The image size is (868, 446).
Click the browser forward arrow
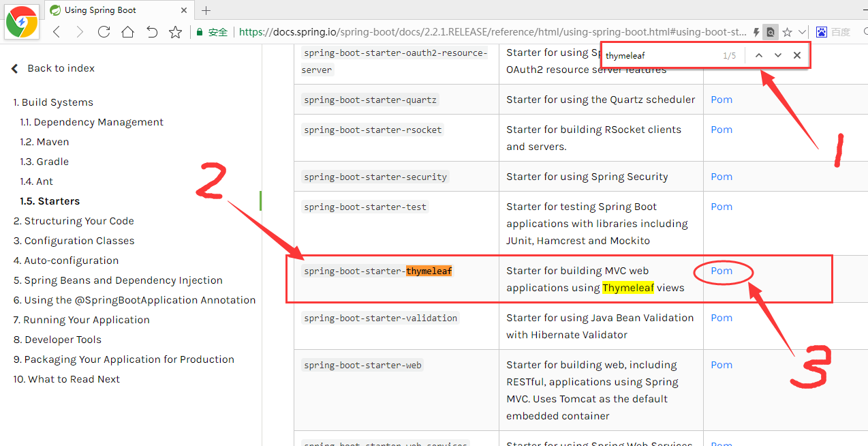[x=80, y=32]
